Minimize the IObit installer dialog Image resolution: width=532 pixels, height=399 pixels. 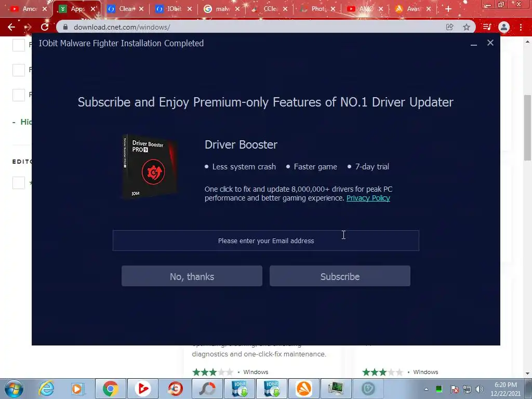tap(474, 44)
